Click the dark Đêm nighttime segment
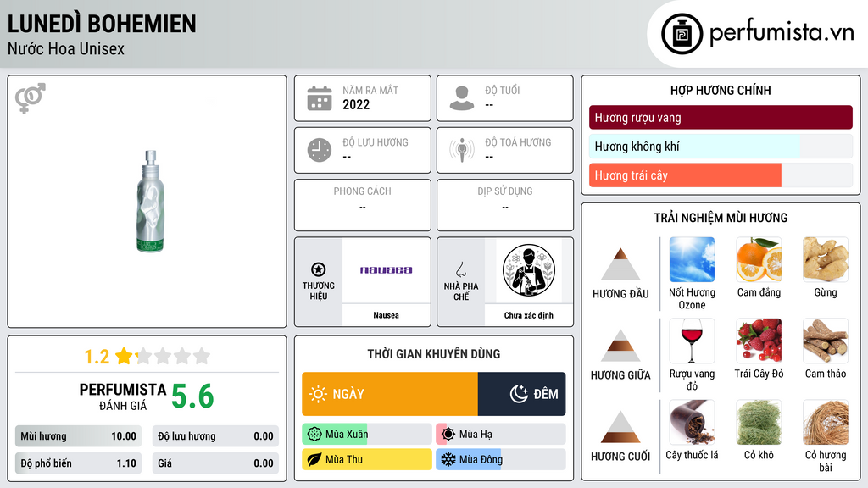The width and height of the screenshot is (868, 488). (x=522, y=394)
